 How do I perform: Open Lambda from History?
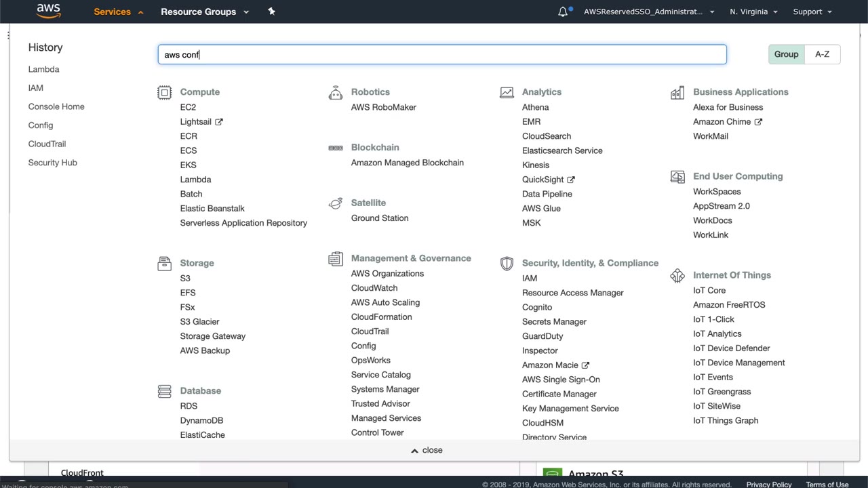point(43,69)
